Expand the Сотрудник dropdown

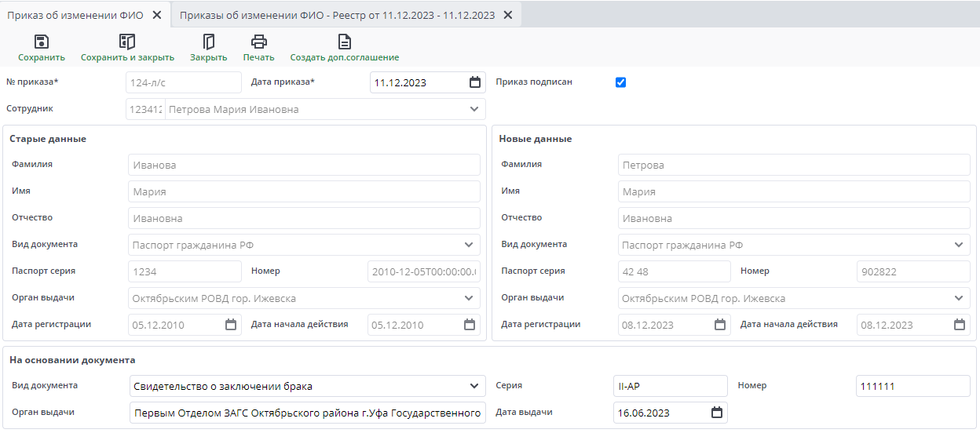pos(474,109)
